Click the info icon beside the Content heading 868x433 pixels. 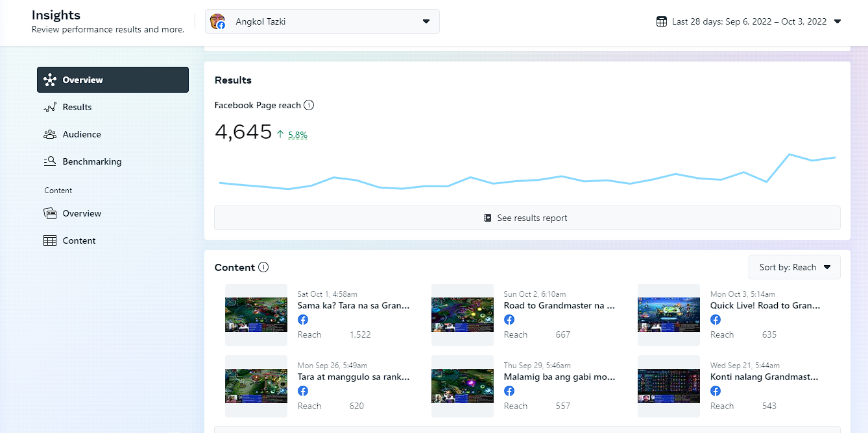pos(263,267)
